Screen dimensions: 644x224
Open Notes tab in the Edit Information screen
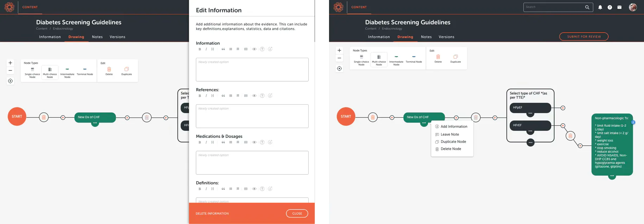click(97, 37)
